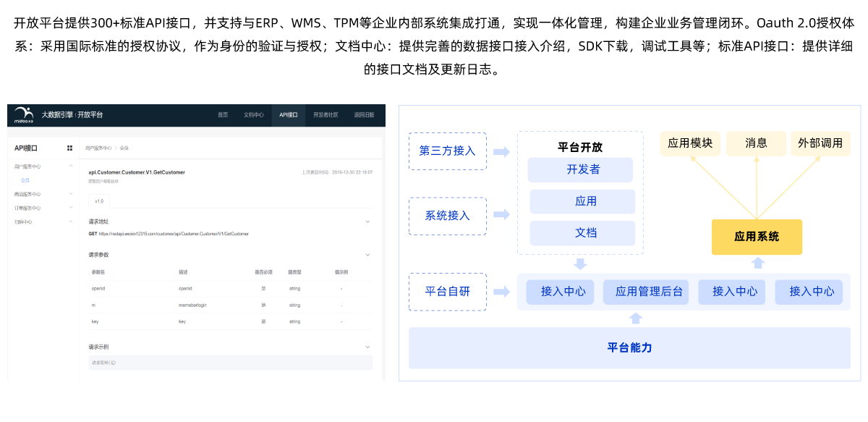
Task: Open the 首页 navigation item
Action: click(x=223, y=115)
